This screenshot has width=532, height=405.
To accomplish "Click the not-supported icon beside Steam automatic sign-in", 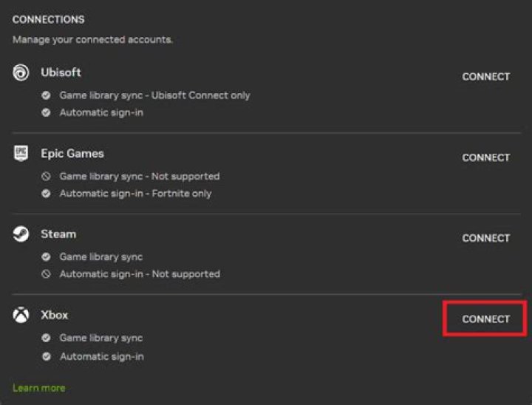I will click(46, 274).
